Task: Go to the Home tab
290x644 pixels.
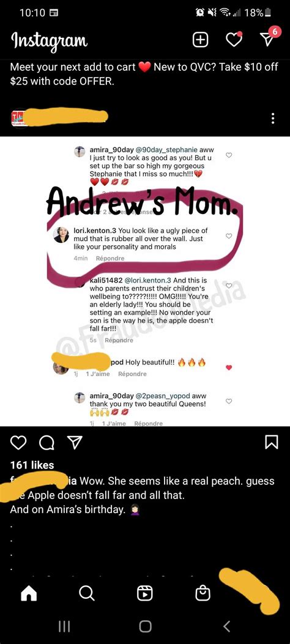Action: (x=29, y=593)
